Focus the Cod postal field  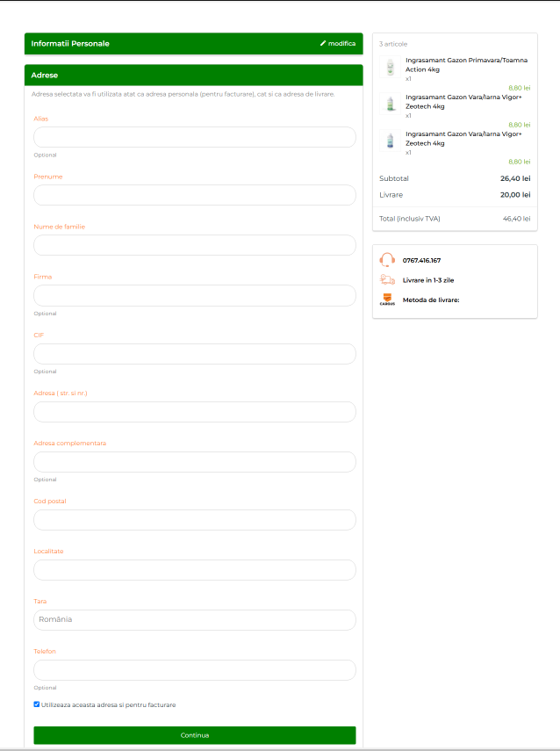[195, 520]
